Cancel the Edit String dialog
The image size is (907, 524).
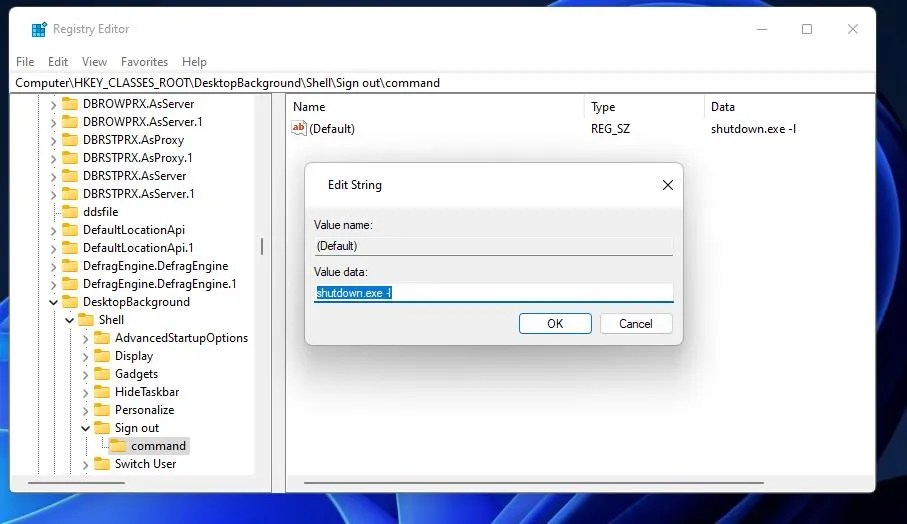click(x=636, y=323)
